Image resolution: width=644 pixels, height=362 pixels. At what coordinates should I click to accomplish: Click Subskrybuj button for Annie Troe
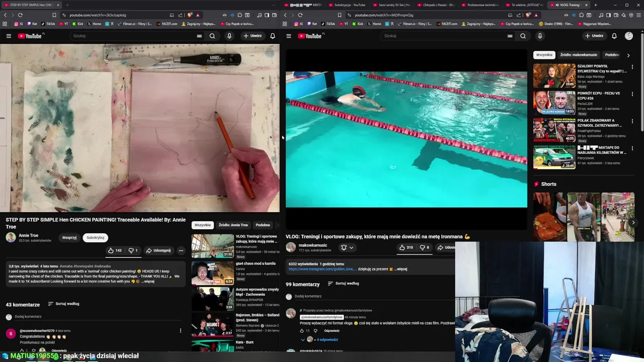95,237
